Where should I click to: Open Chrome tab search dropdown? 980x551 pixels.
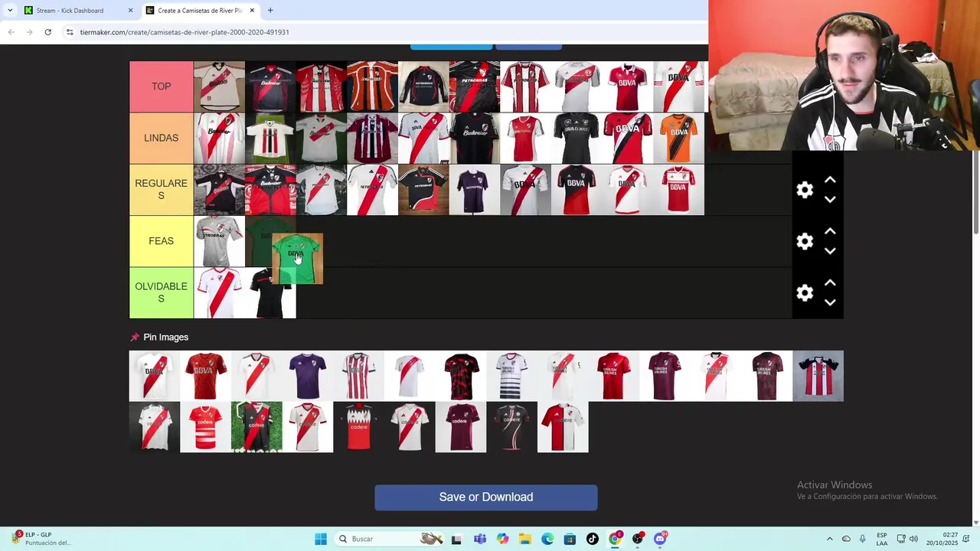tap(9, 10)
